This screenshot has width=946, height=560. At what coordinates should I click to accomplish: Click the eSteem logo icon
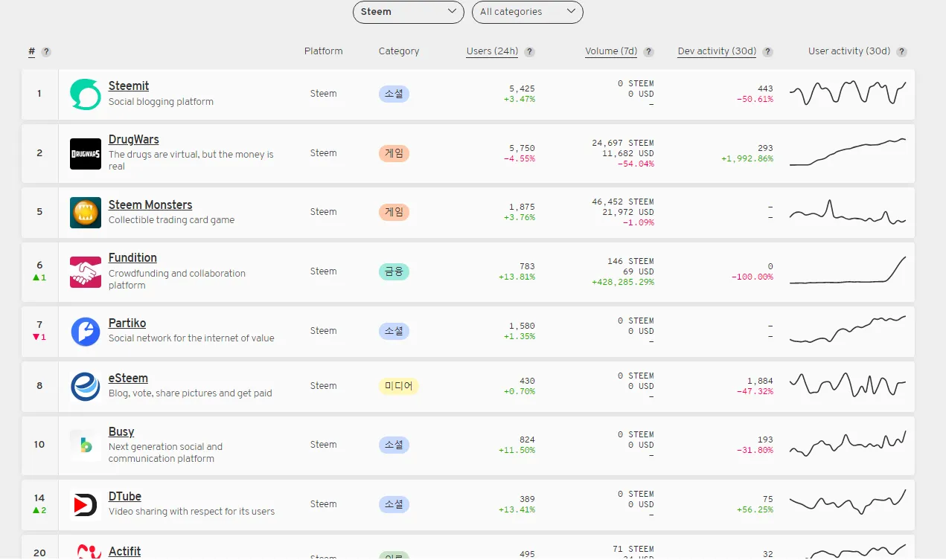[x=85, y=387]
